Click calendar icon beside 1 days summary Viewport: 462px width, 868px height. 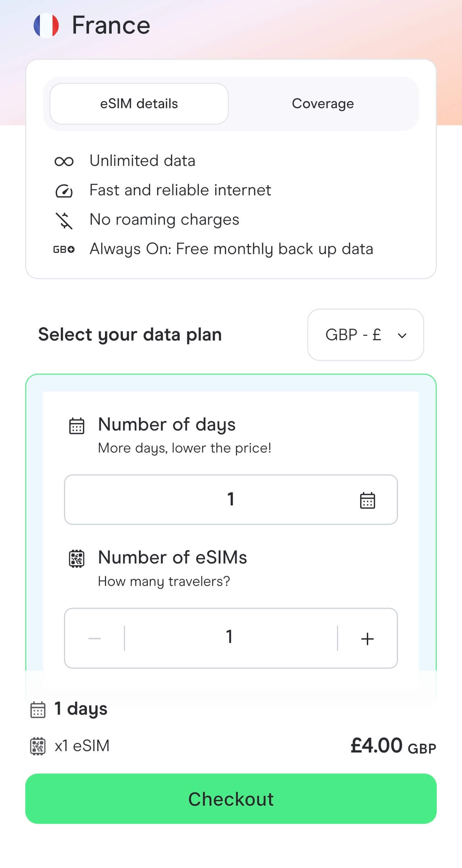(x=38, y=710)
